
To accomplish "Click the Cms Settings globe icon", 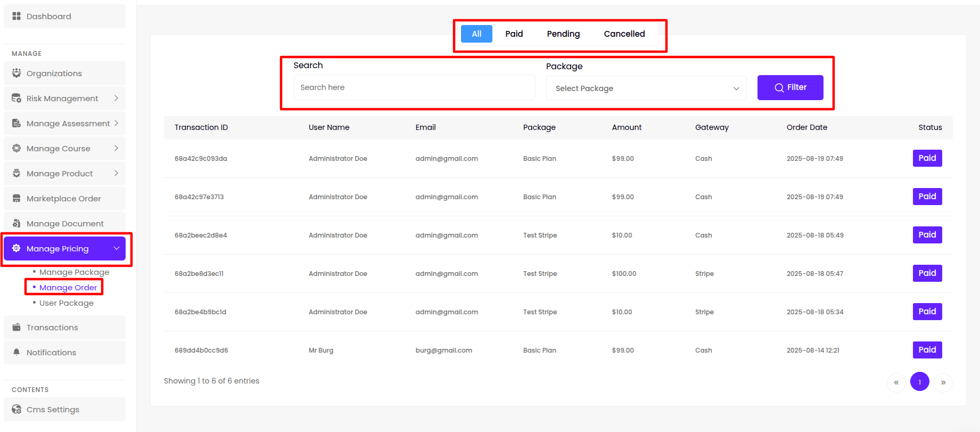I will (x=17, y=409).
